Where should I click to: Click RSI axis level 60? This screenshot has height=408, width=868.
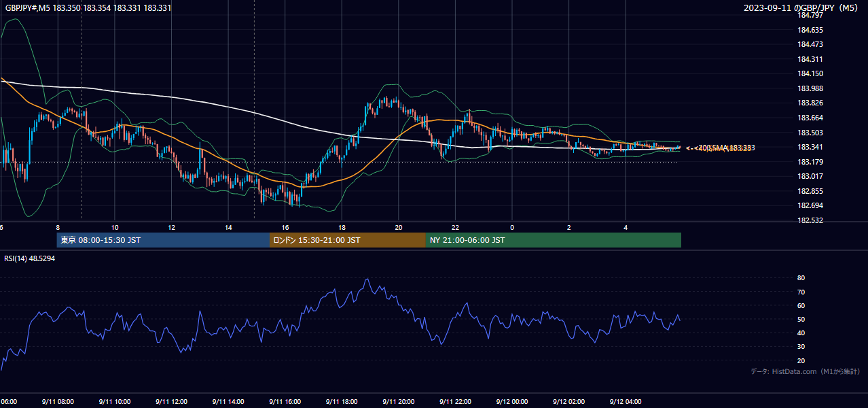(801, 305)
